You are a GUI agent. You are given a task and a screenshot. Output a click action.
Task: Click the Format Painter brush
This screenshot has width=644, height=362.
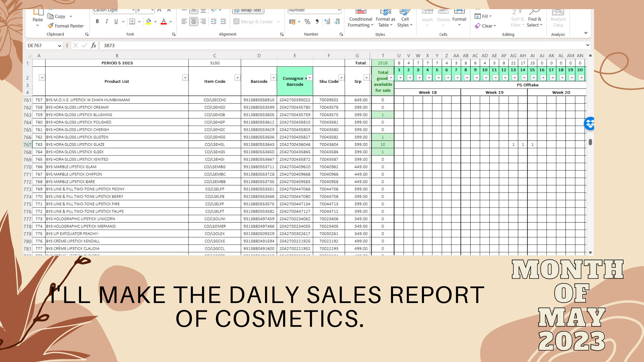pos(51,26)
